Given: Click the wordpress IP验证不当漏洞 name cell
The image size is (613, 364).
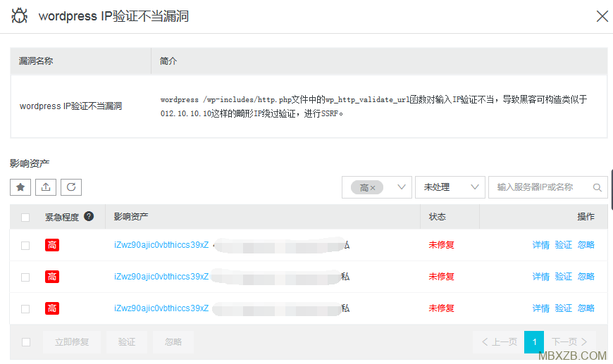Looking at the screenshot, I should tap(70, 106).
